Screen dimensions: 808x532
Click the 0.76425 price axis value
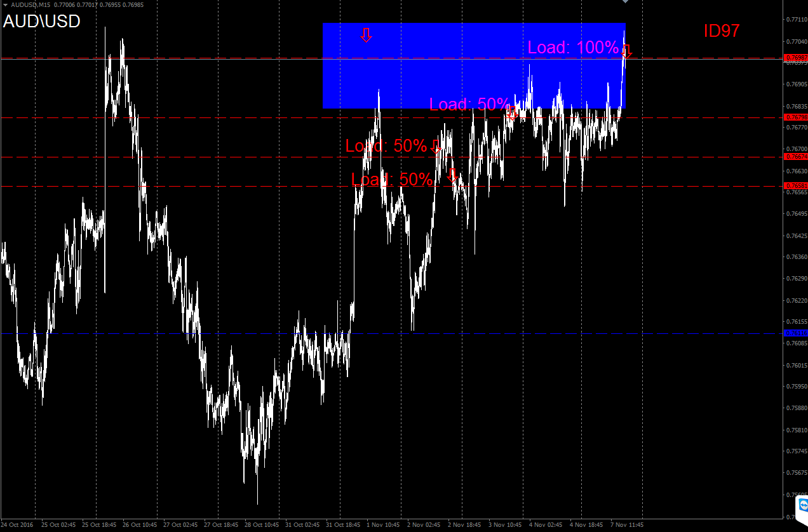(797, 236)
